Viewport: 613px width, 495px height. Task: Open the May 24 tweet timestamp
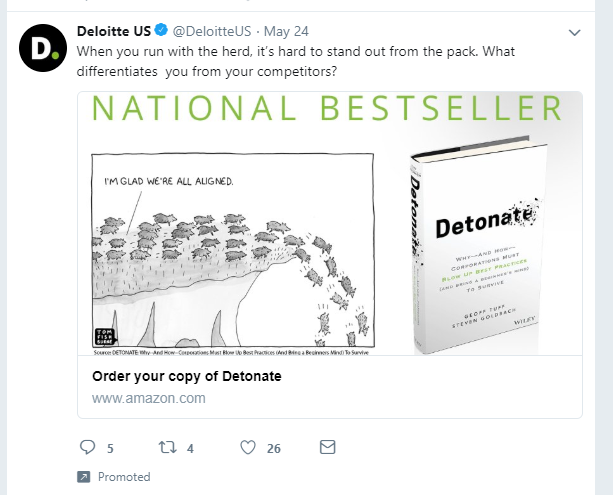coord(285,30)
